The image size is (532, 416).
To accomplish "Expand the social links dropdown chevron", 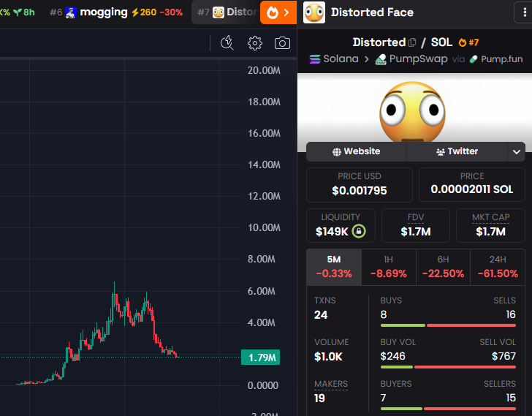I will (517, 151).
